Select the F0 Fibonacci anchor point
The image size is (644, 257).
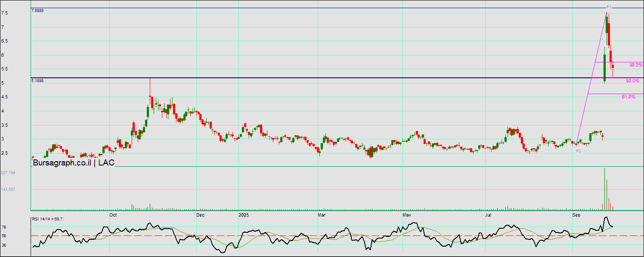(x=578, y=151)
